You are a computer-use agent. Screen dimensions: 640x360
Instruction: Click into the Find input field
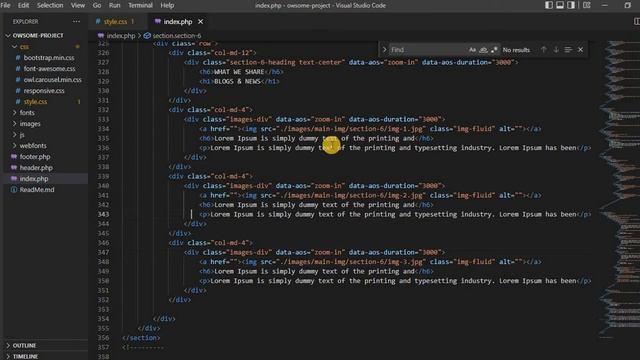428,50
